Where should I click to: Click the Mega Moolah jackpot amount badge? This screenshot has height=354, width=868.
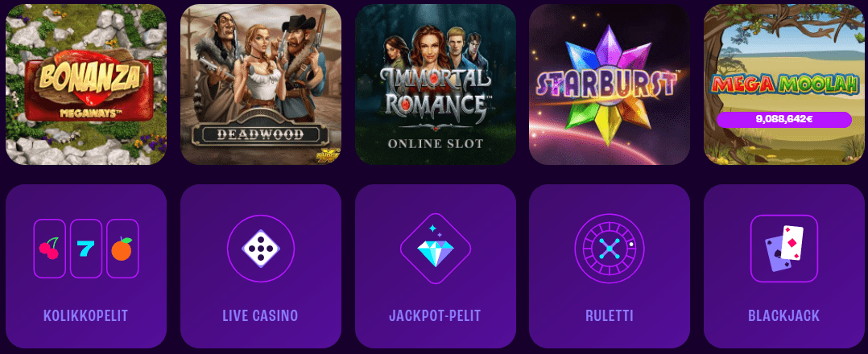(784, 119)
